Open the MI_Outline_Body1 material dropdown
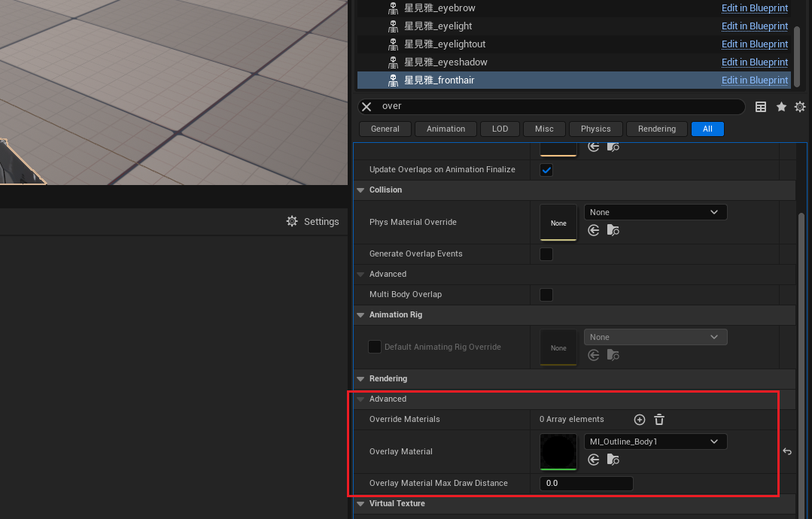Viewport: 812px width, 519px height. pyautogui.click(x=655, y=442)
